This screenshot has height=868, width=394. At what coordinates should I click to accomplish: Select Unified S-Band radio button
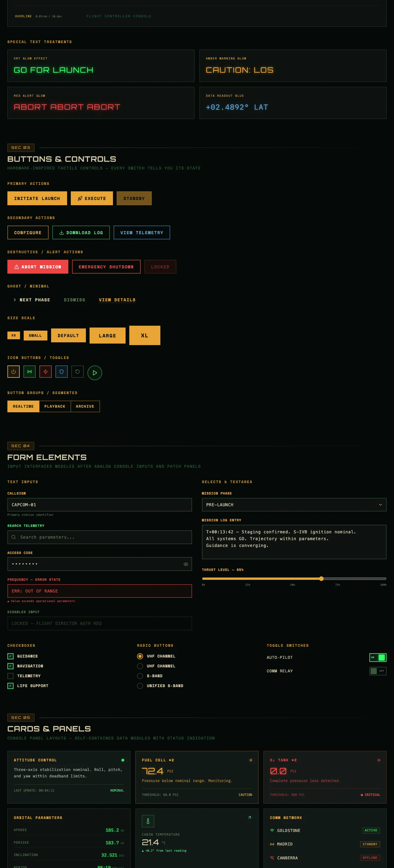(140, 686)
